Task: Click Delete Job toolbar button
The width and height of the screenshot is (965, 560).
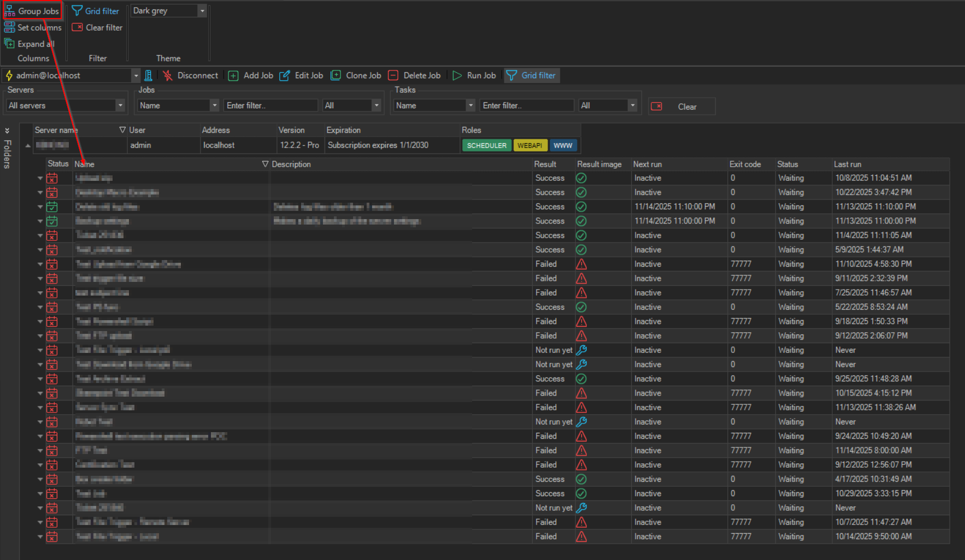Action: 414,75
